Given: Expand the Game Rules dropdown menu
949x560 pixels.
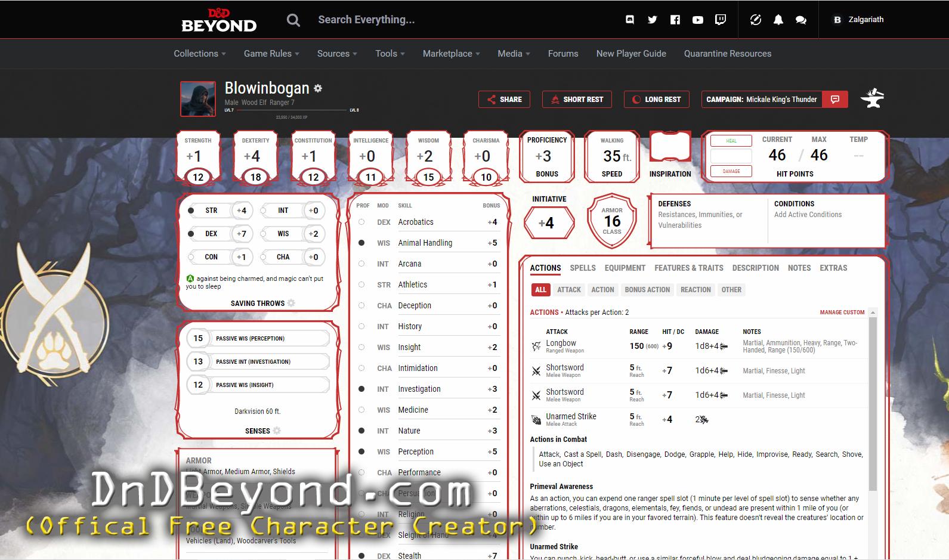Looking at the screenshot, I should click(x=271, y=54).
